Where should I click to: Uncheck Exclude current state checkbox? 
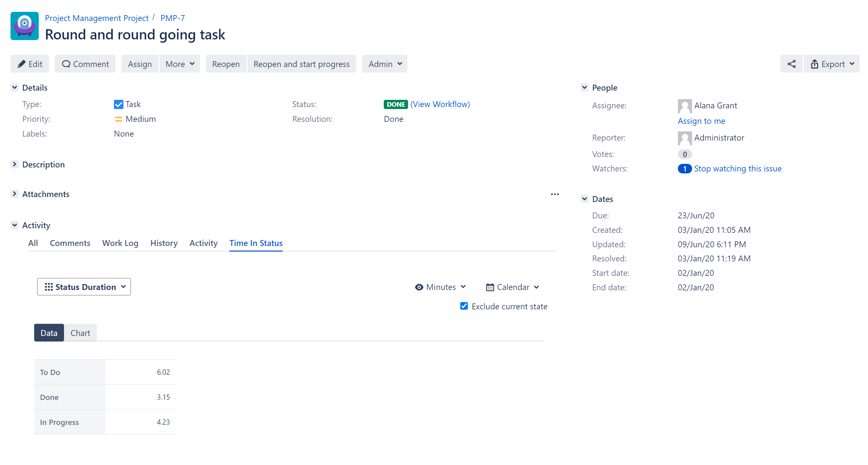tap(464, 306)
